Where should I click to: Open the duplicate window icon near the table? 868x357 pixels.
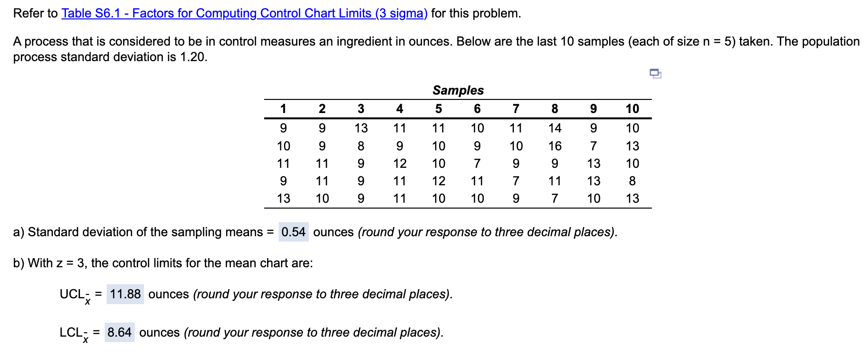654,73
